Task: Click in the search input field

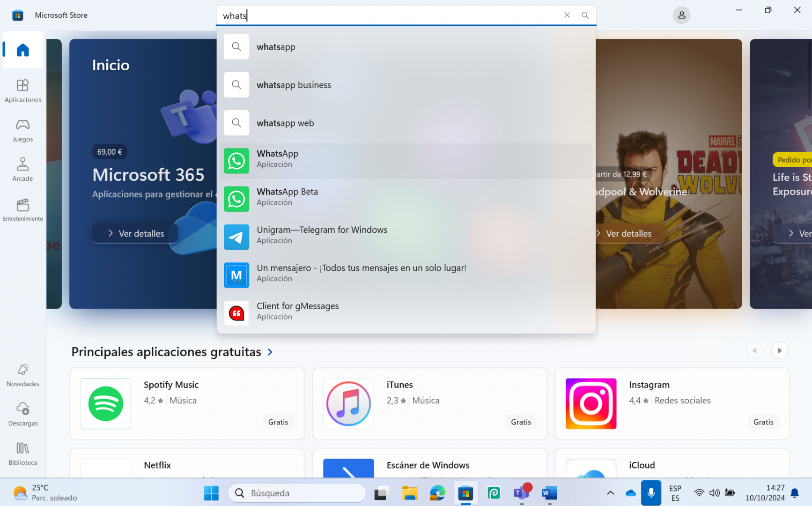Action: 389,15
